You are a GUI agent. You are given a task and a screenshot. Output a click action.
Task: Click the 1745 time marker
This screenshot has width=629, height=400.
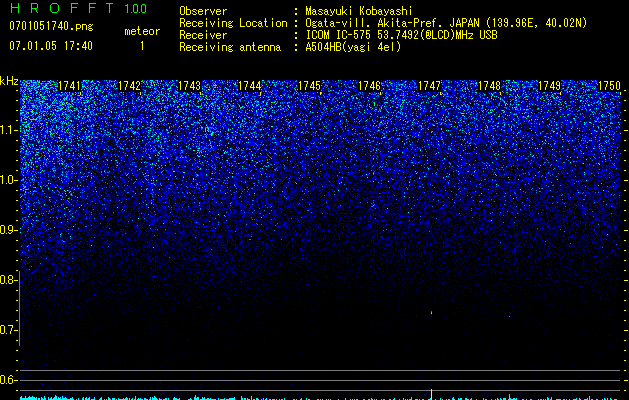click(309, 86)
